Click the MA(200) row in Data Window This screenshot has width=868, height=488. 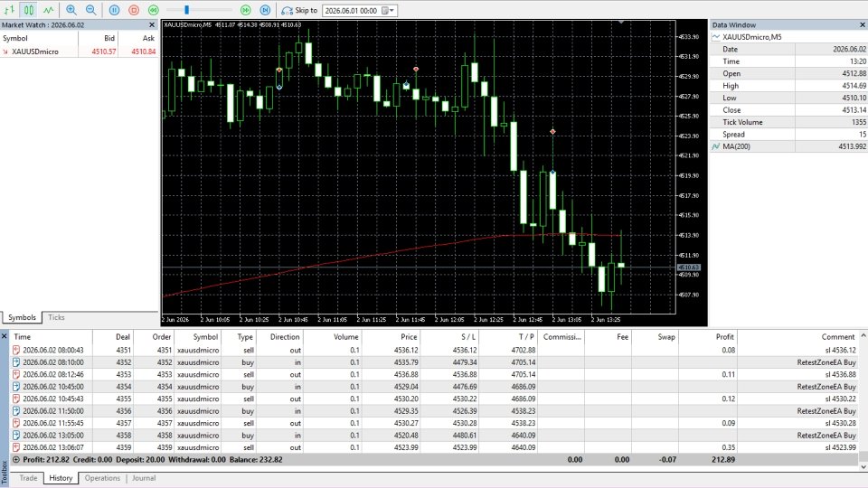pyautogui.click(x=788, y=146)
